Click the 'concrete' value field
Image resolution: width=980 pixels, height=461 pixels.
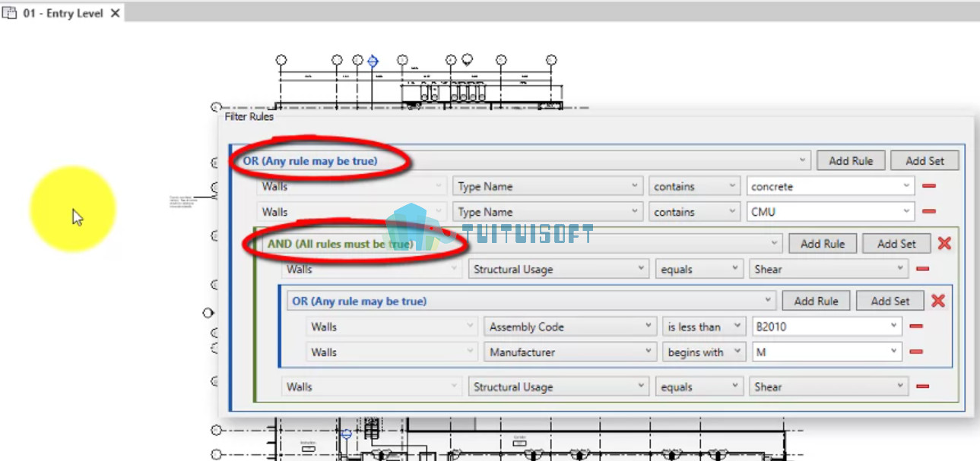(x=830, y=186)
